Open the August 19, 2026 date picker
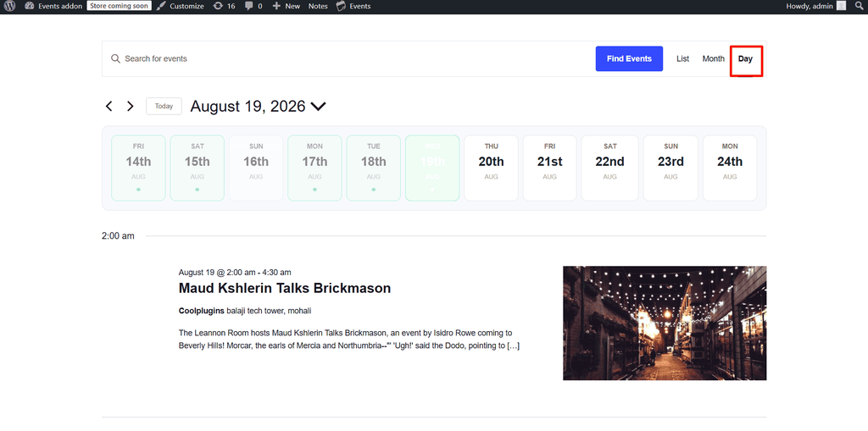This screenshot has height=431, width=868. (x=258, y=106)
